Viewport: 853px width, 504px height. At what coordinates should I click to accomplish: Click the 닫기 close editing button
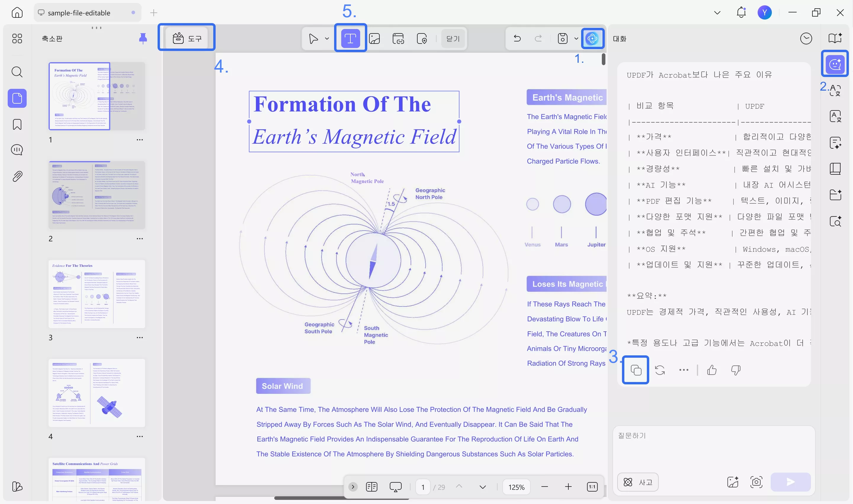click(x=453, y=38)
